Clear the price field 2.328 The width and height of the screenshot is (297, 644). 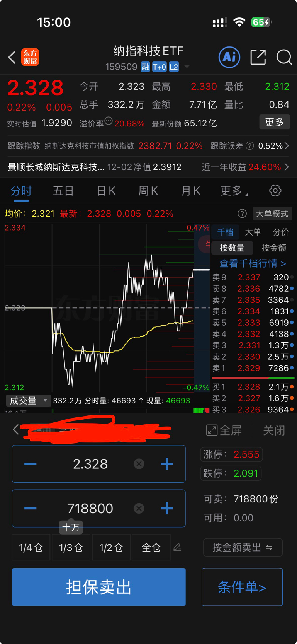pos(139,464)
